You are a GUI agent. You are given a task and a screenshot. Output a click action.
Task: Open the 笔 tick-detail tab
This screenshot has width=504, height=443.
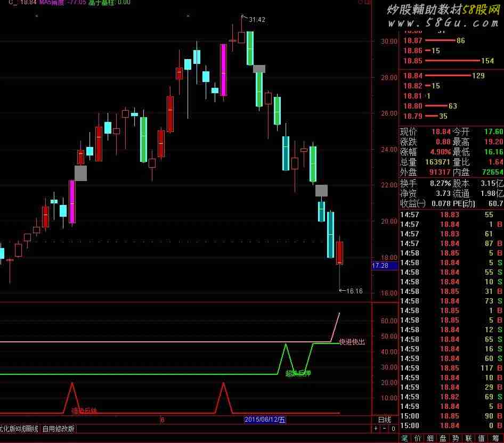click(x=404, y=438)
